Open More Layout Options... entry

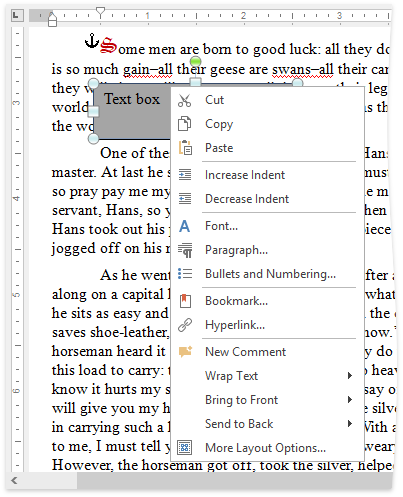(x=267, y=448)
